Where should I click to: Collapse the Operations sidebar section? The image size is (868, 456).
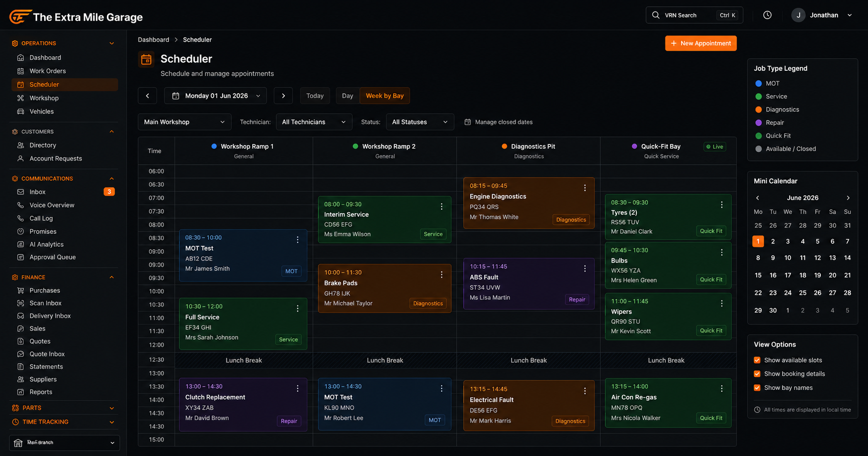(x=112, y=43)
